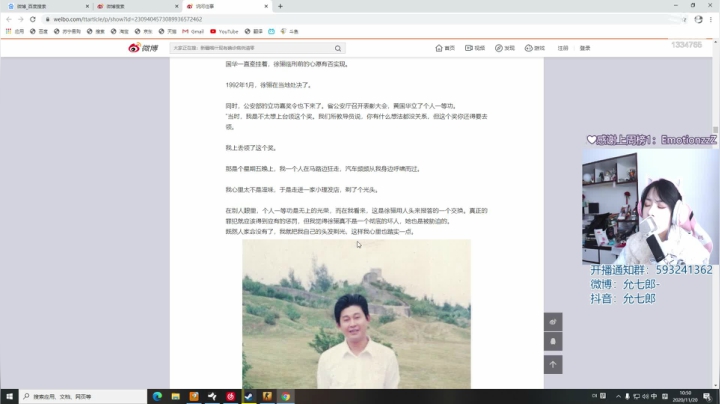Open the Windows Start menu
The width and height of the screenshot is (720, 404).
coord(9,396)
